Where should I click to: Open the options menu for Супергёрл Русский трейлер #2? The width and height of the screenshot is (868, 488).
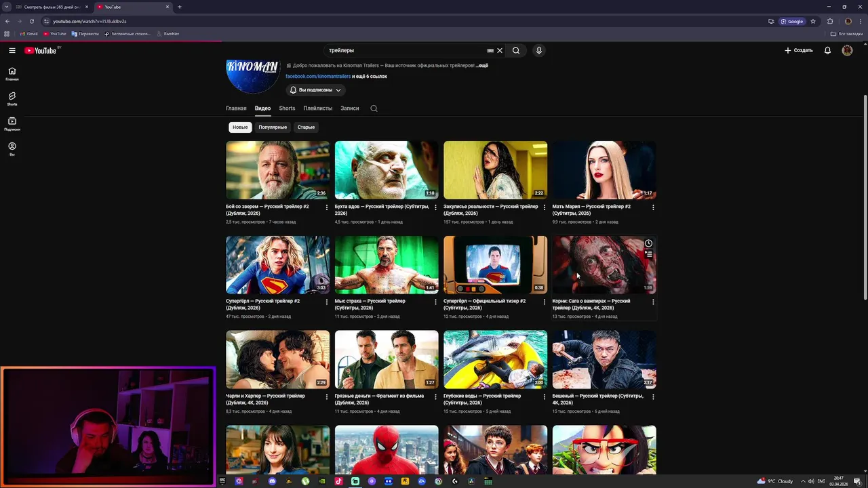[x=326, y=302]
